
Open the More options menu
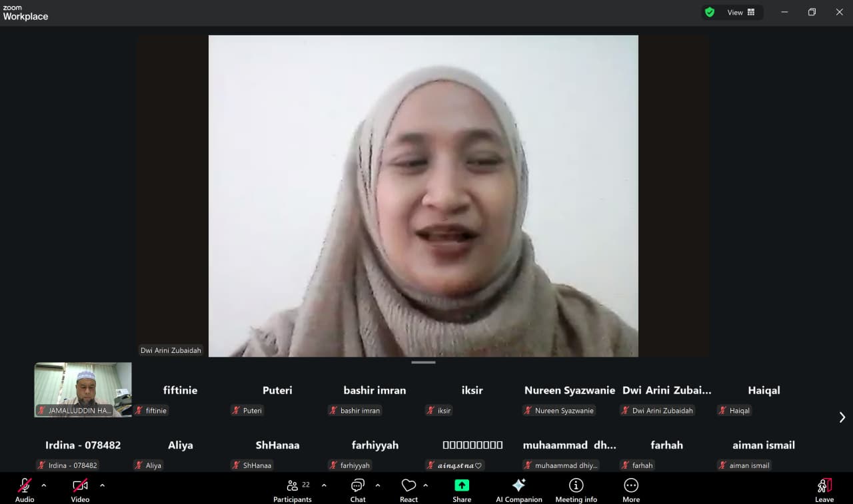click(631, 489)
